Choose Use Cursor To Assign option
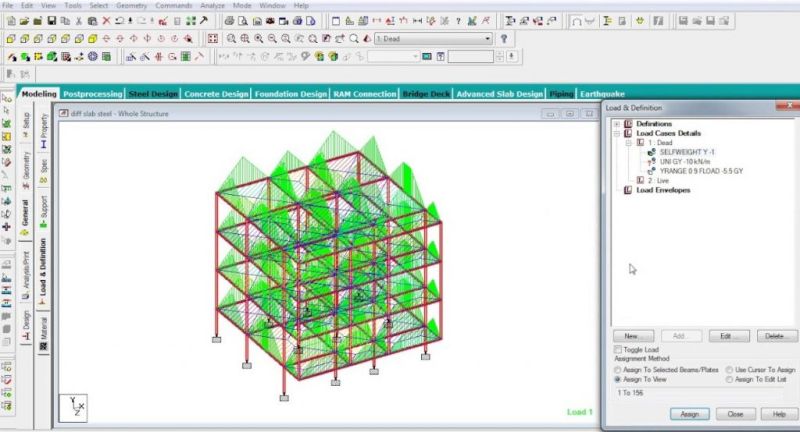Screen dimensions: 800x432 [728, 369]
